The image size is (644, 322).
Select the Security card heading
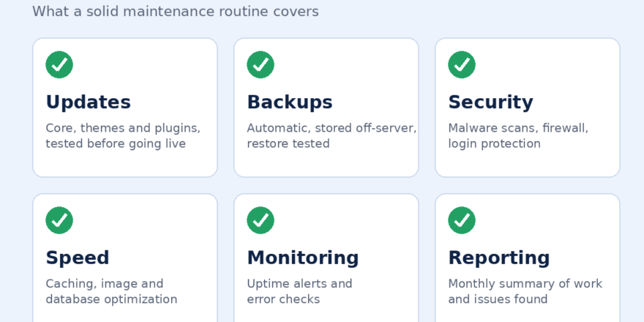[491, 102]
